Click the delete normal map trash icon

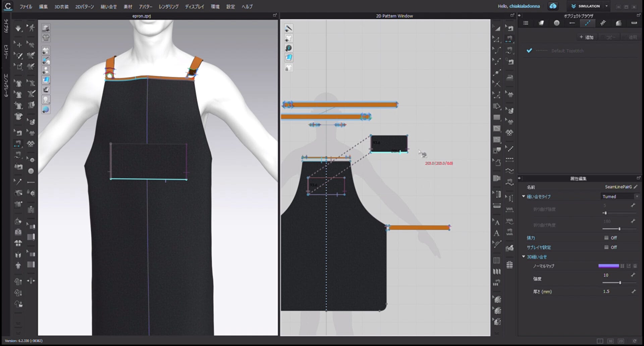(635, 266)
